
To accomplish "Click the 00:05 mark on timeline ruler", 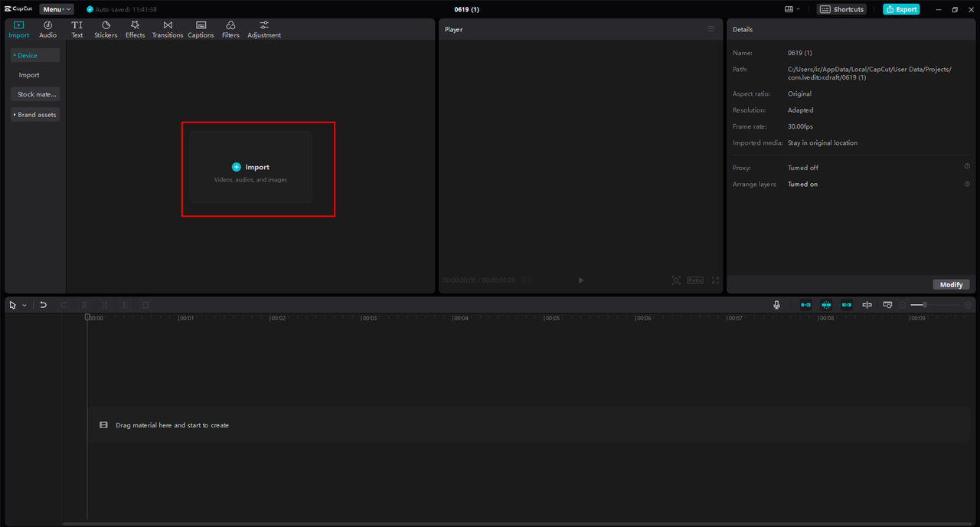I will click(x=551, y=318).
